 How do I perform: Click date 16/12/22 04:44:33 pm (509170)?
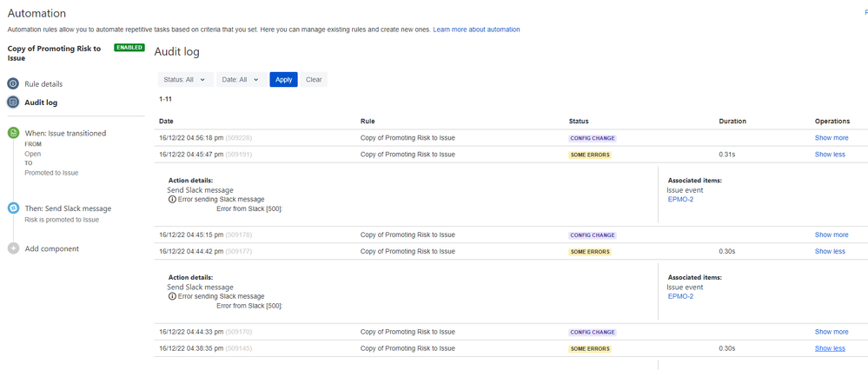(x=205, y=332)
